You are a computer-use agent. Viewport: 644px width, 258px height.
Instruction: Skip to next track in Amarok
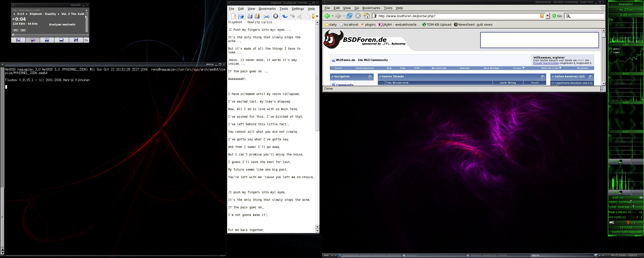76,40
